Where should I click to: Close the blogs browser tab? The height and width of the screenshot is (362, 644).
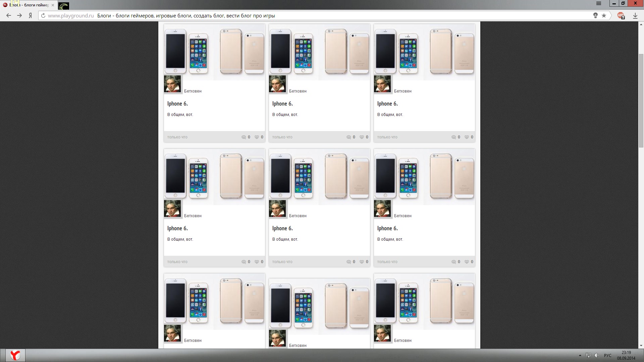(x=53, y=5)
